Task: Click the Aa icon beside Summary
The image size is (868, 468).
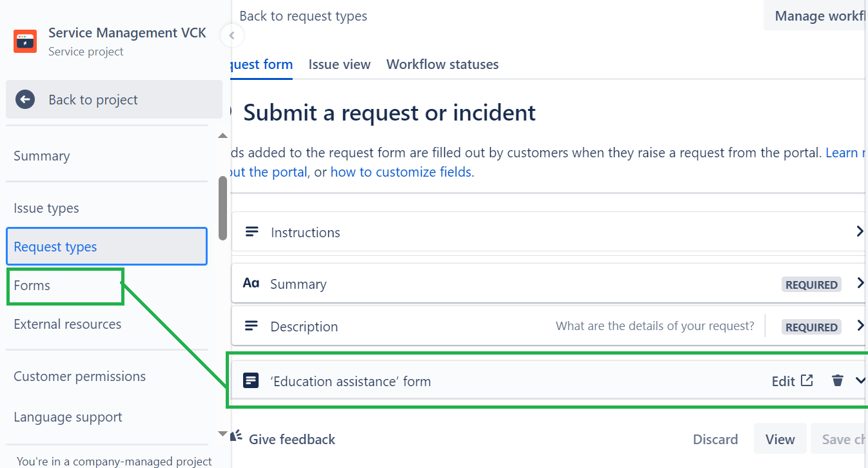Action: 251,282
